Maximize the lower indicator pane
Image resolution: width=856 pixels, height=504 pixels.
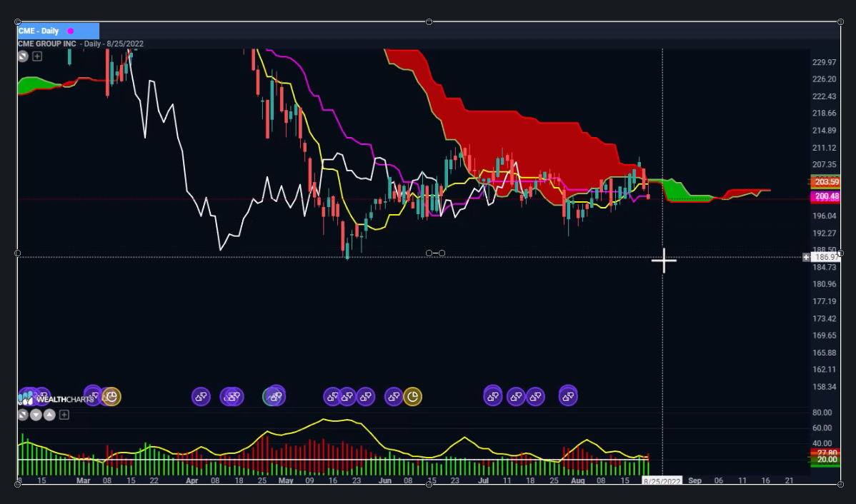[x=22, y=415]
